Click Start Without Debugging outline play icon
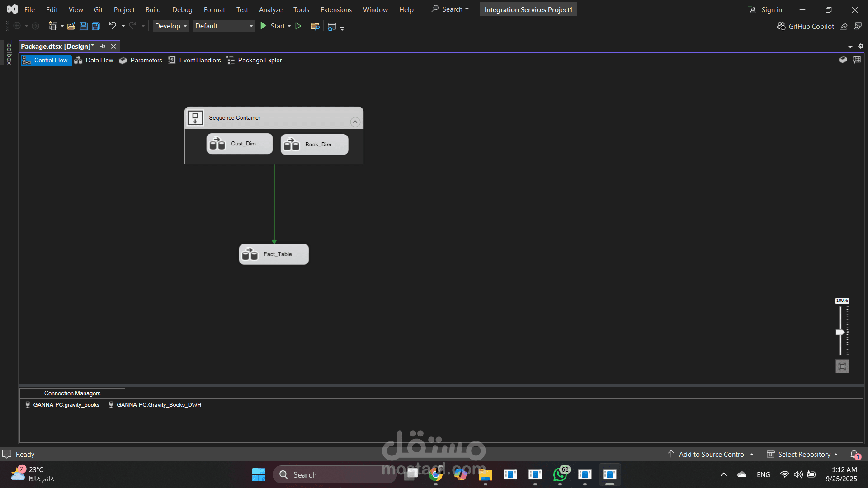Viewport: 868px width, 488px height. (x=298, y=26)
